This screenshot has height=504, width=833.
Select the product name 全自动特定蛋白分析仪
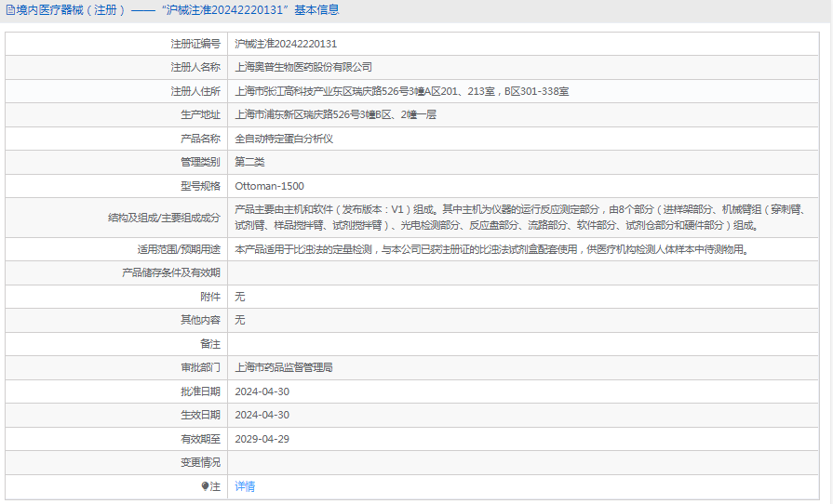(x=284, y=139)
